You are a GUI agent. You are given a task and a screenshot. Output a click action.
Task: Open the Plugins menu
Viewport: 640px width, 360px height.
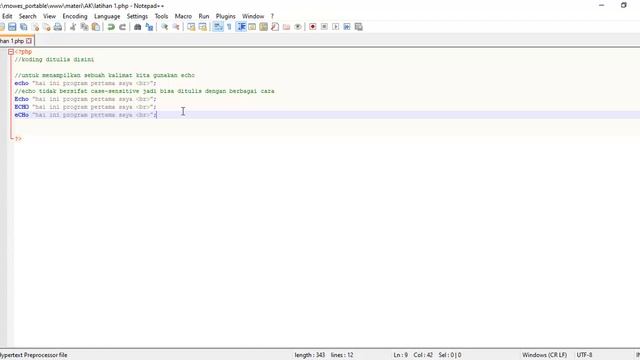click(225, 16)
